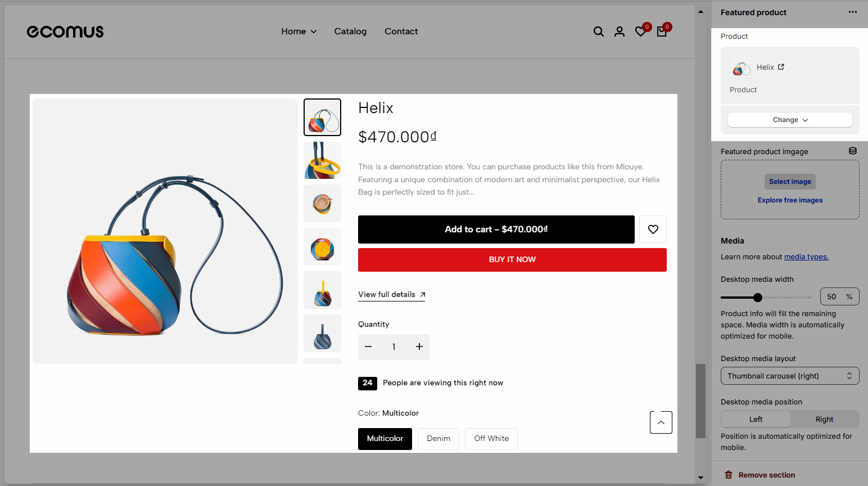Image resolution: width=868 pixels, height=486 pixels.
Task: Open Explore free images link
Action: [790, 200]
